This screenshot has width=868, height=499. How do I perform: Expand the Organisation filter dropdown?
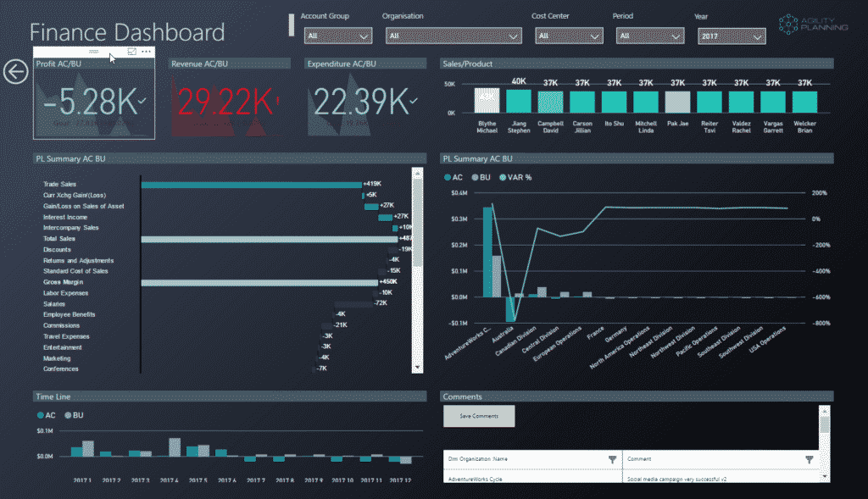point(453,36)
